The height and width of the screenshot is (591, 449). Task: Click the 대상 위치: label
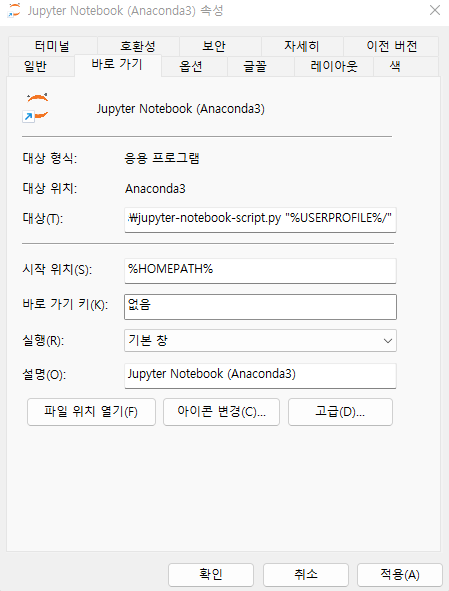[x=50, y=188]
